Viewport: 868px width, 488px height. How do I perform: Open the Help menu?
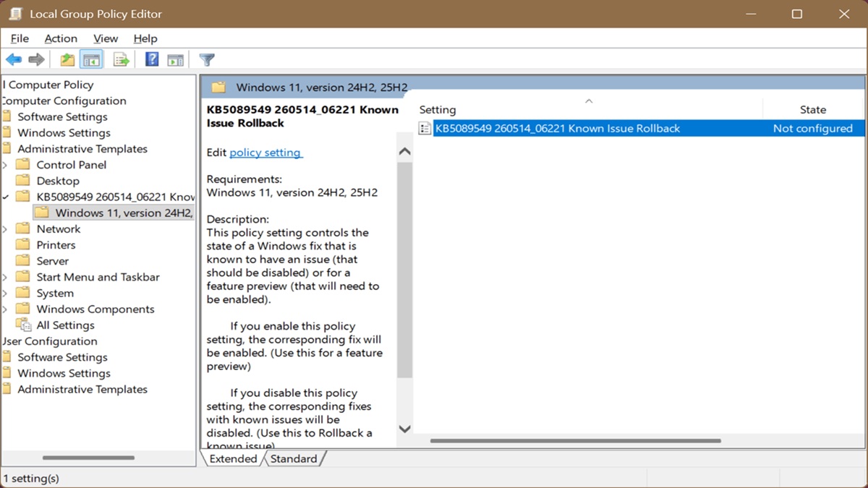pyautogui.click(x=145, y=38)
